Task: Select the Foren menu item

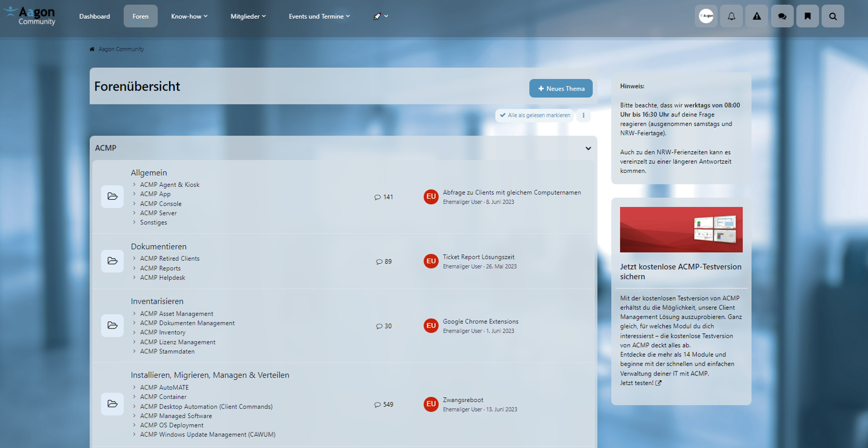Action: (x=141, y=17)
